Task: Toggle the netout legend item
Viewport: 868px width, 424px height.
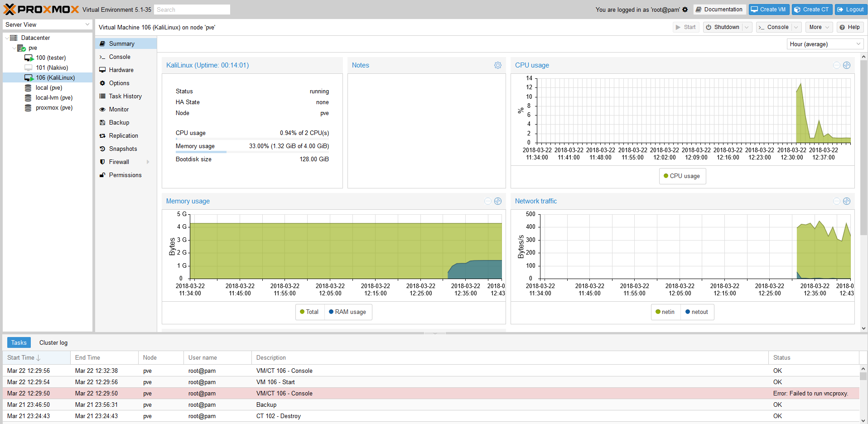Action: click(x=697, y=312)
